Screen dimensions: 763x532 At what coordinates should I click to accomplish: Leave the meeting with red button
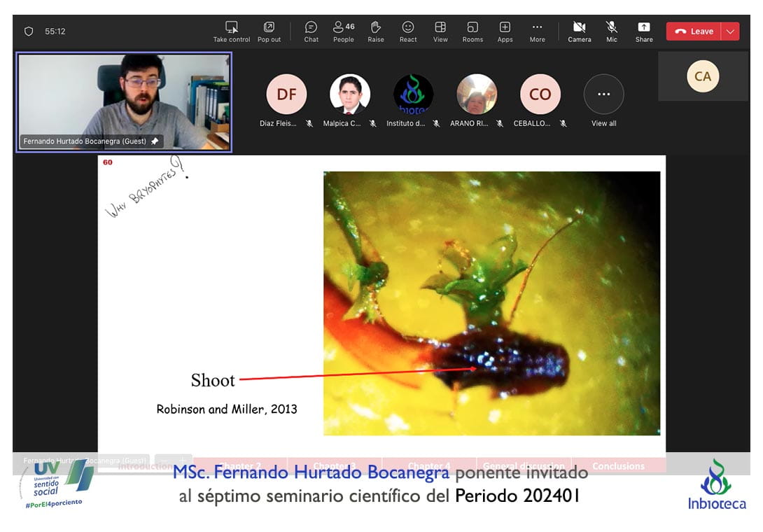click(x=694, y=31)
